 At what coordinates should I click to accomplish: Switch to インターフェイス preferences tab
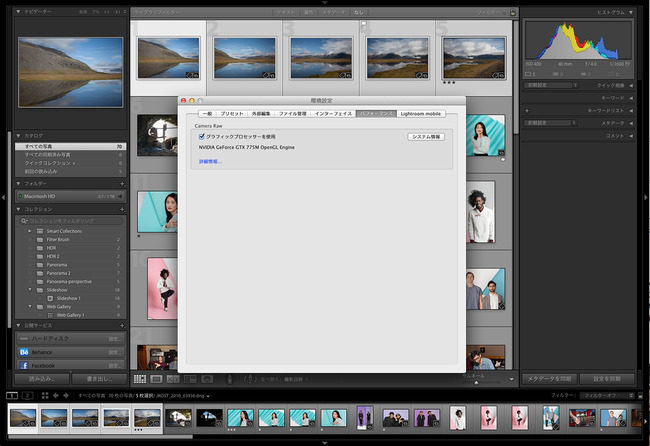333,114
